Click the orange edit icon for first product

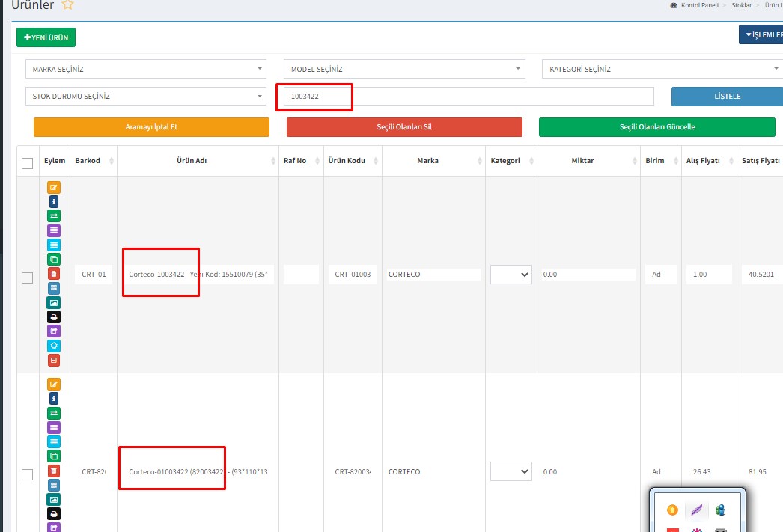coord(54,187)
